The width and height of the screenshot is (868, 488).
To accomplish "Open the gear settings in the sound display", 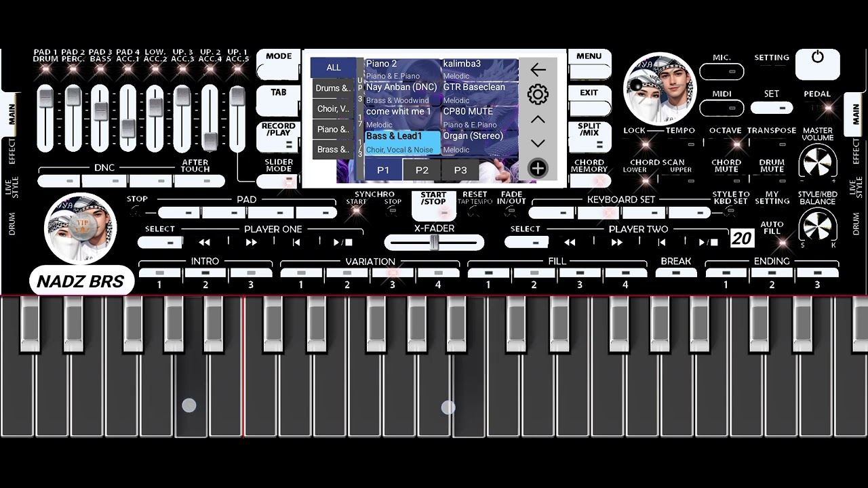I will tap(538, 94).
